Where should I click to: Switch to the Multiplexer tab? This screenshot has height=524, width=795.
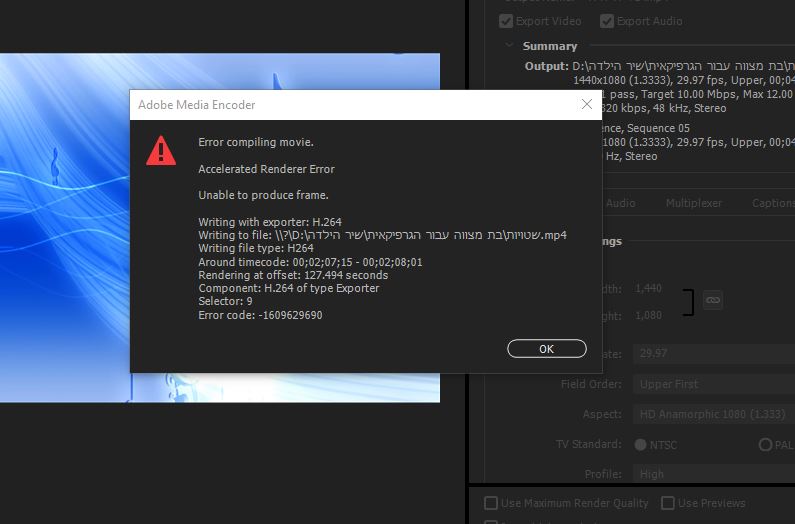(x=694, y=203)
